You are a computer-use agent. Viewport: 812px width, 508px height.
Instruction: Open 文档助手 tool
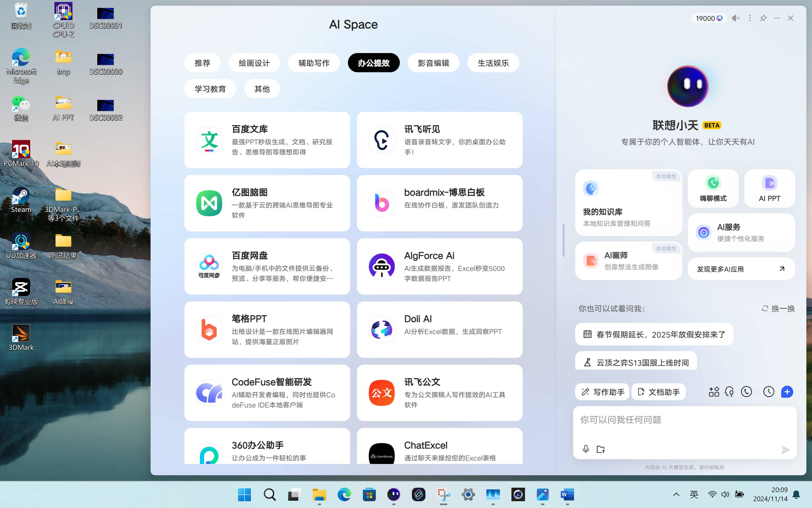tap(658, 392)
